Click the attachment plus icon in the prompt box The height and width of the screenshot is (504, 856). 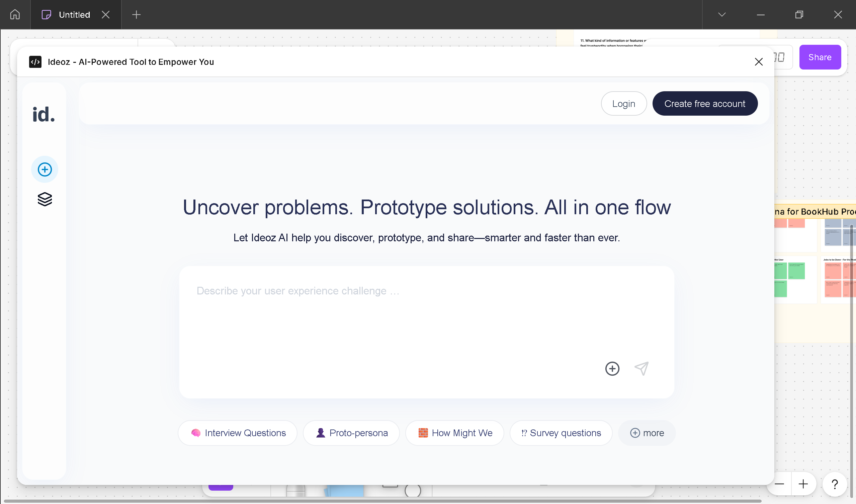click(x=612, y=369)
